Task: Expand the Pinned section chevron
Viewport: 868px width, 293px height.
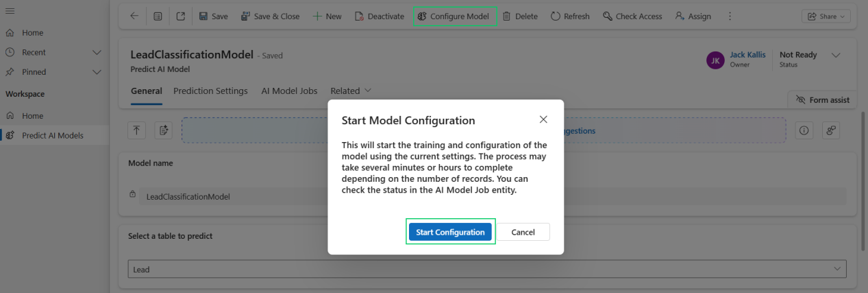Action: (x=97, y=72)
